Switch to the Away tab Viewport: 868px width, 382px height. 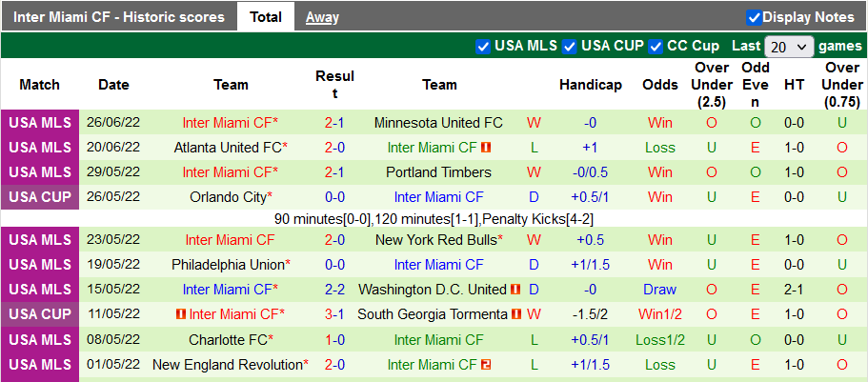(322, 17)
